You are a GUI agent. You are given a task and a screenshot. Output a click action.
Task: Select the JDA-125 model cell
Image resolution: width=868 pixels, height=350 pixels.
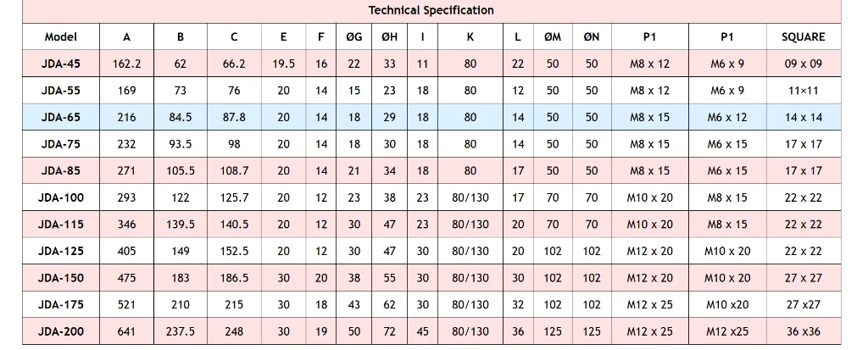[x=61, y=251]
